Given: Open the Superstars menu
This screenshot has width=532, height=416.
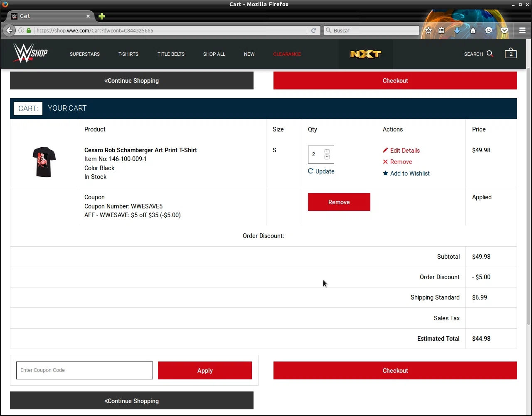Looking at the screenshot, I should coord(85,54).
